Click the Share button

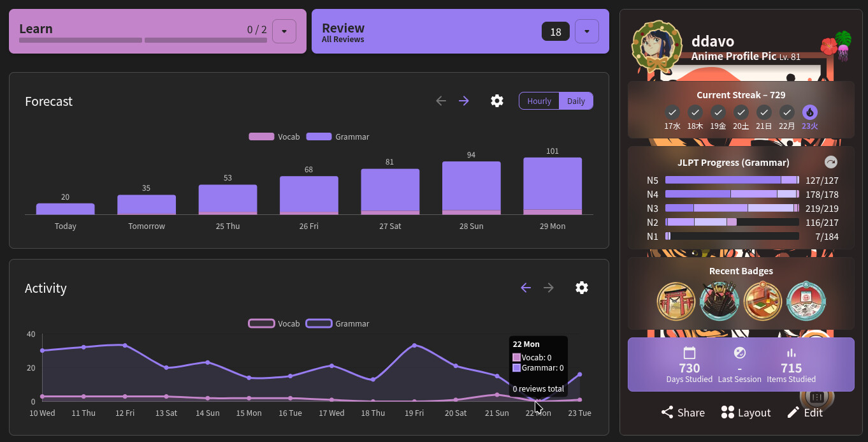point(683,413)
